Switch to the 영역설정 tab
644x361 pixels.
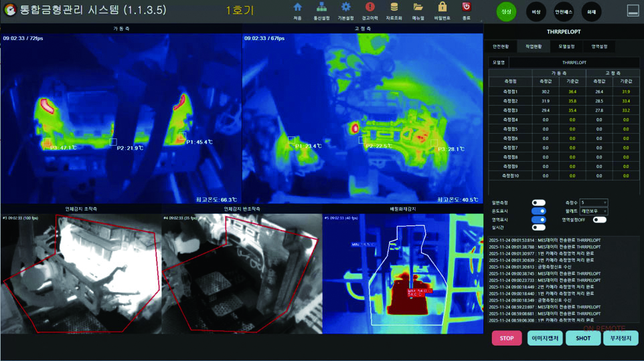(599, 47)
